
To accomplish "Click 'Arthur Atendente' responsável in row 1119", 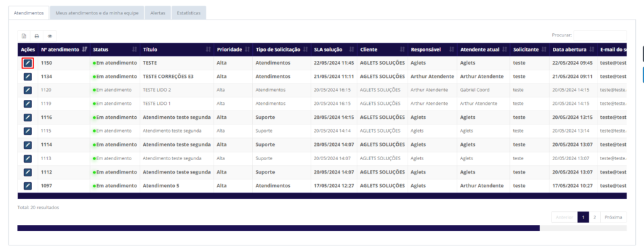I will pyautogui.click(x=429, y=104).
